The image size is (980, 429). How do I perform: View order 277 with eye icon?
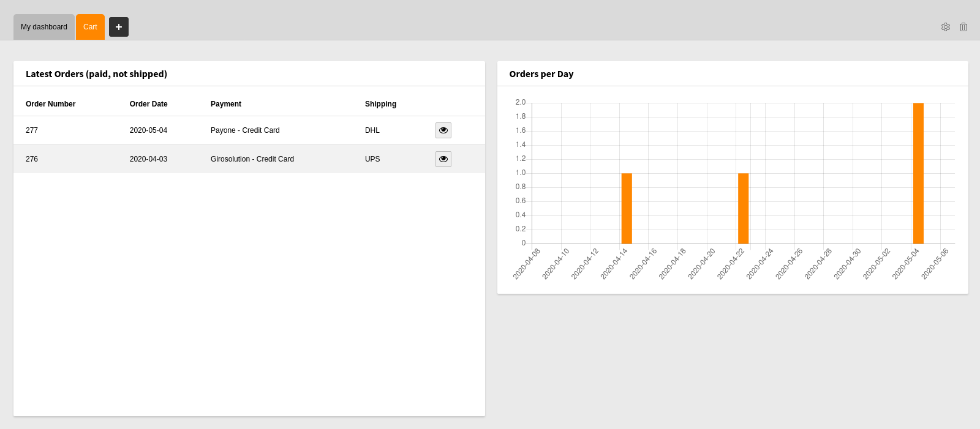(x=443, y=130)
